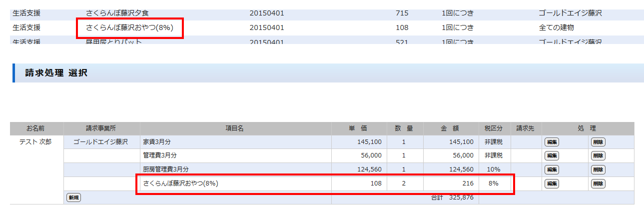This screenshot has height=213, width=644.
Task: Click 削除 button for 家賃3月分 row
Action: click(x=598, y=142)
